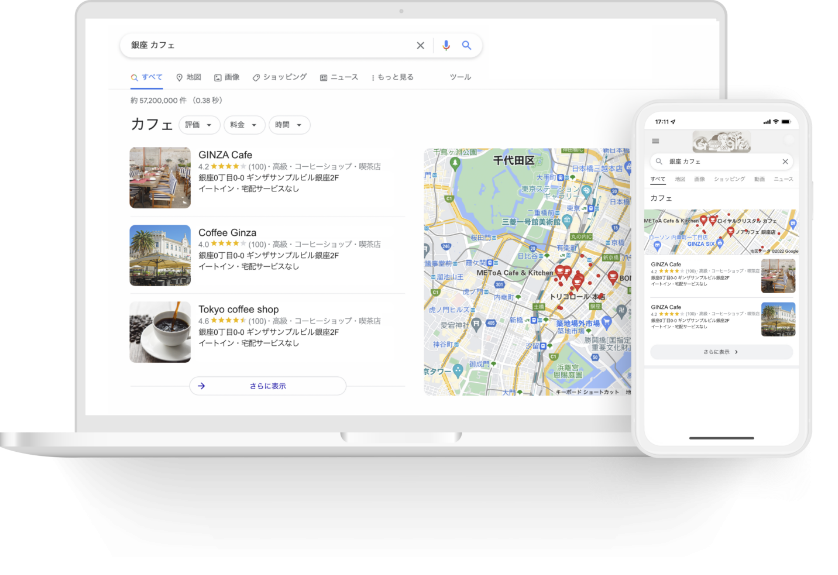
Task: Tap the red pin next to ノアカフェ 銀座店 on phone map
Action: coord(731,231)
